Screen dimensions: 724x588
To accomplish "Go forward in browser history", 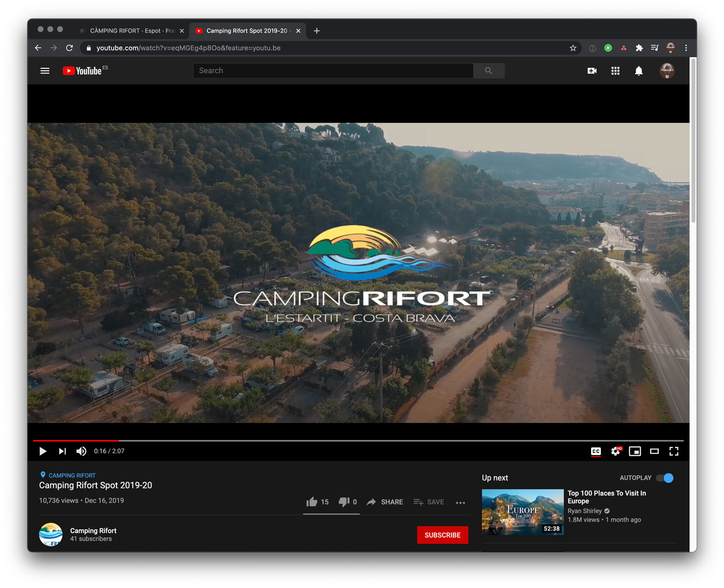I will [x=54, y=48].
